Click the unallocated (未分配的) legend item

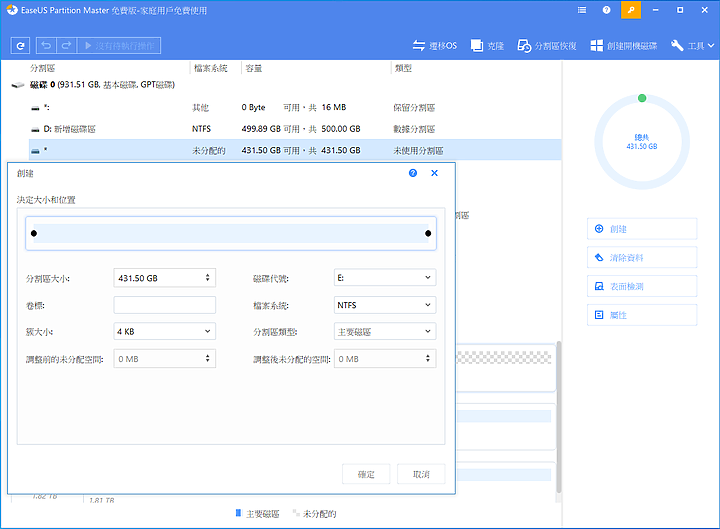point(315,514)
